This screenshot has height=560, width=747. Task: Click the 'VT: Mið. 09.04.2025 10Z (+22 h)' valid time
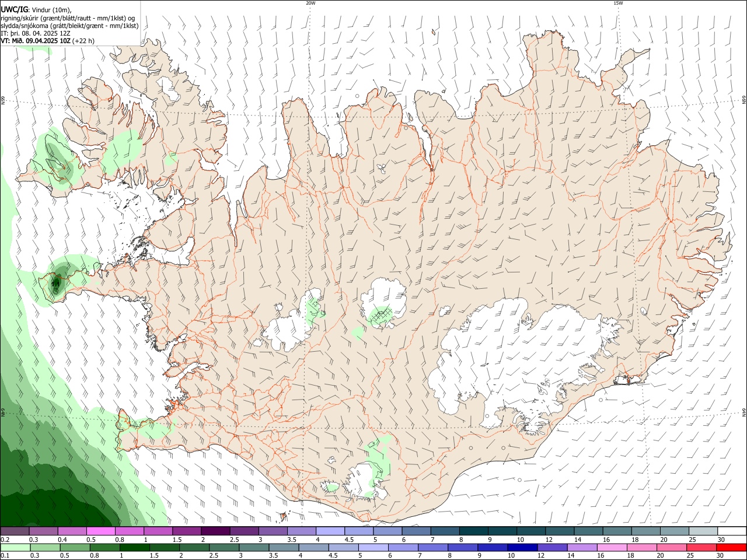pos(47,41)
